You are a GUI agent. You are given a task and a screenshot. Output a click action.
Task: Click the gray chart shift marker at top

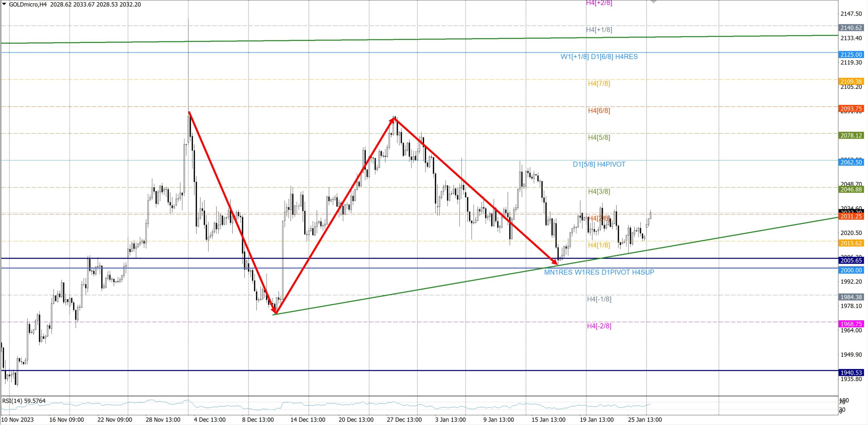tap(653, 2)
